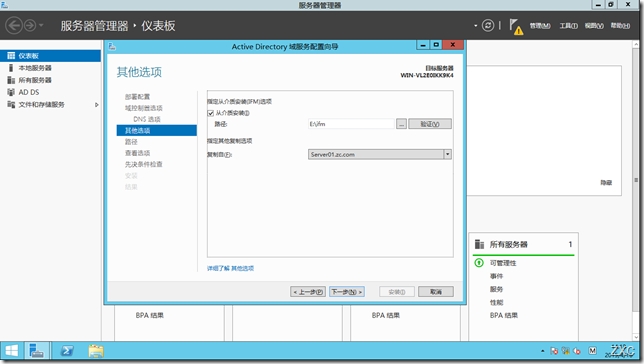Viewport: 644px width, 364px height.
Task: Click 事件 in the 所有服务器 tile
Action: [496, 276]
